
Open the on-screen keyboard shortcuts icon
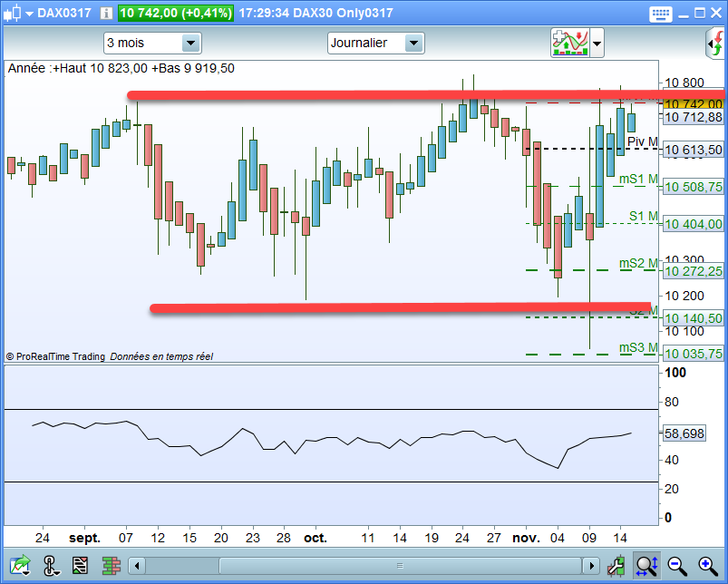[660, 14]
